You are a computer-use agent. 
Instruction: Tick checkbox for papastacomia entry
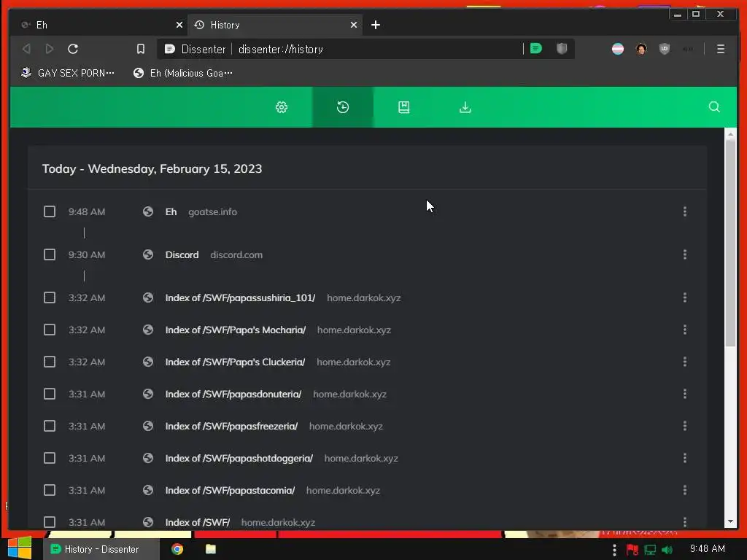tap(50, 490)
